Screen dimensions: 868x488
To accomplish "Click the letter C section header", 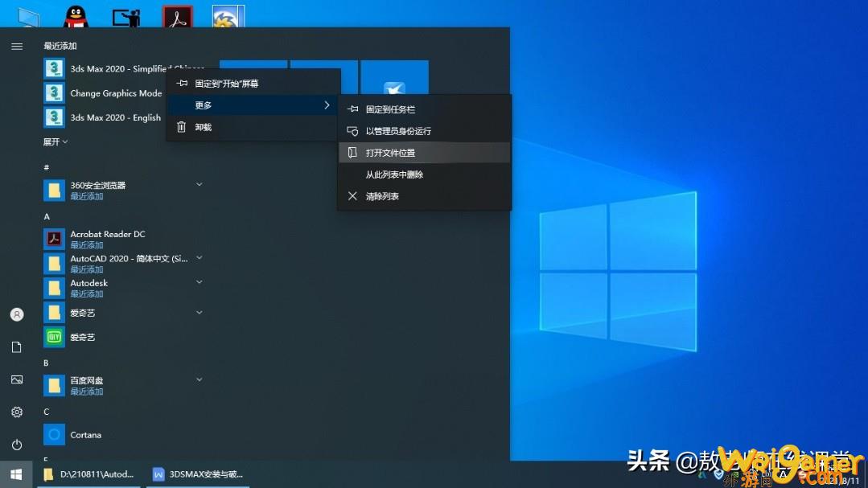I will pos(47,412).
